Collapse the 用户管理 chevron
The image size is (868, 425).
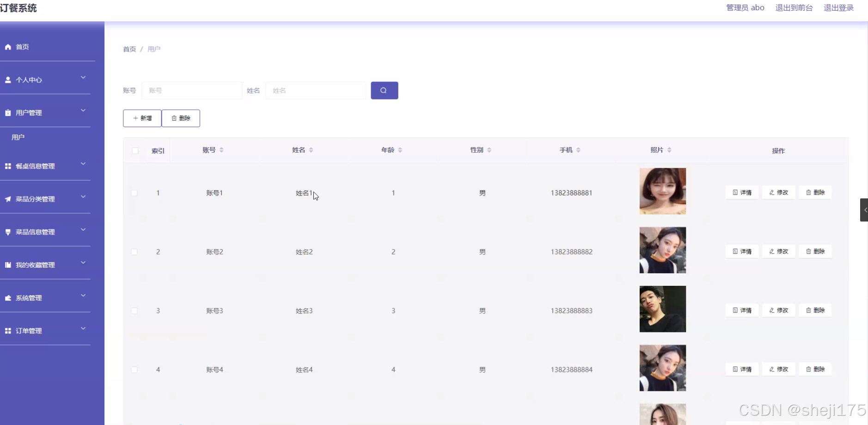coord(83,111)
